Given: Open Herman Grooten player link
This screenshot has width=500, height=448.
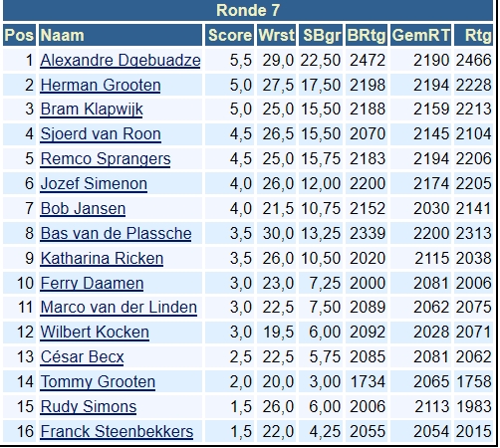Looking at the screenshot, I should coord(101,85).
